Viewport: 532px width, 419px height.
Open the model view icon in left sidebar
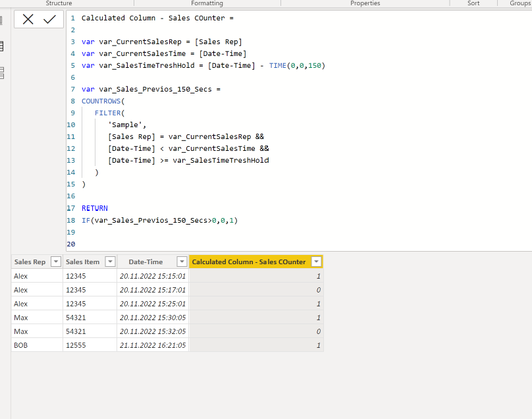(2, 72)
